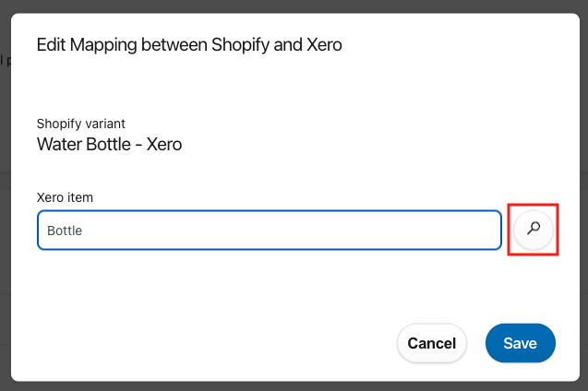Screen dimensions: 588x391
Task: Click inside the Xero item text field
Action: (270, 230)
